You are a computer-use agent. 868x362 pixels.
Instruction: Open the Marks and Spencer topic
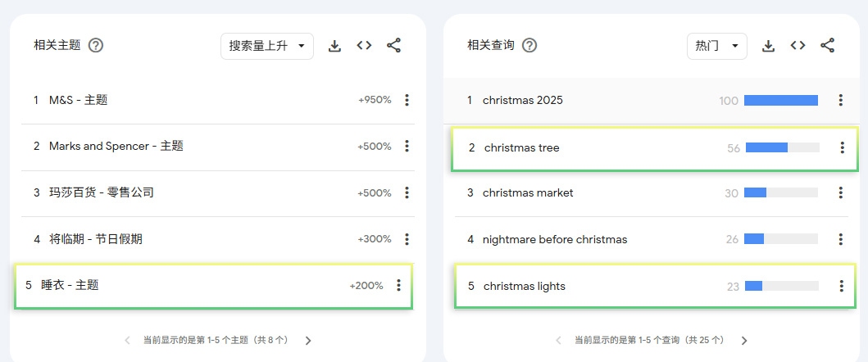pyautogui.click(x=116, y=147)
